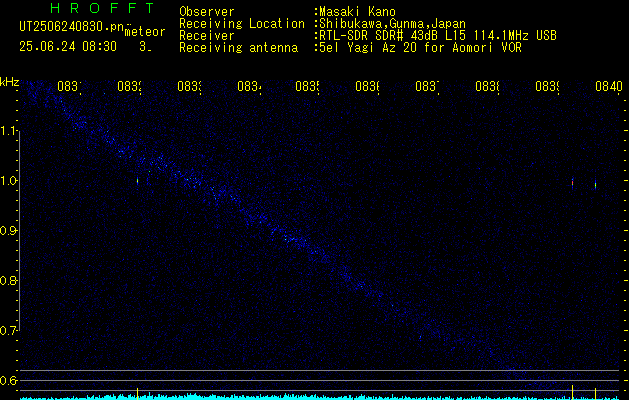
Task: Click the 0834 time axis label
Action: click(249, 86)
